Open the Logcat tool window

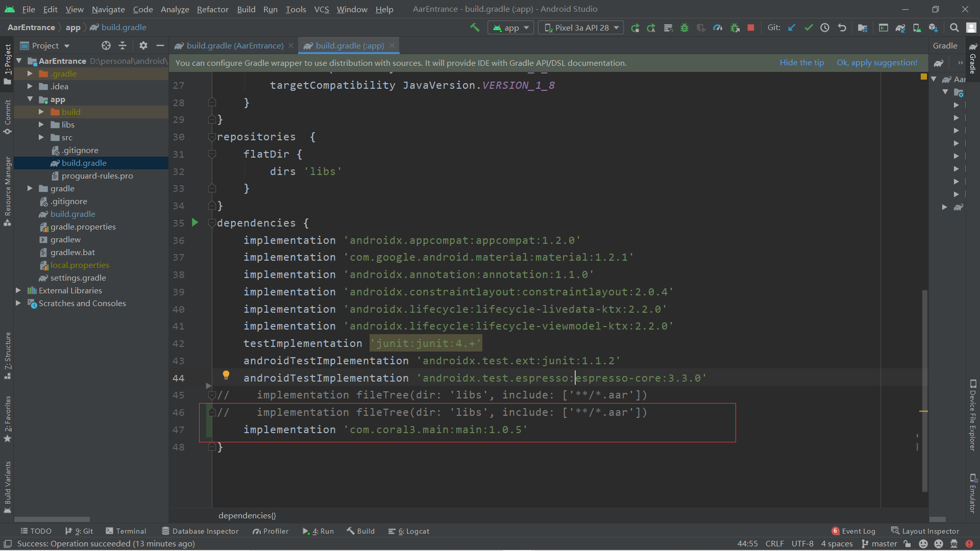click(409, 531)
